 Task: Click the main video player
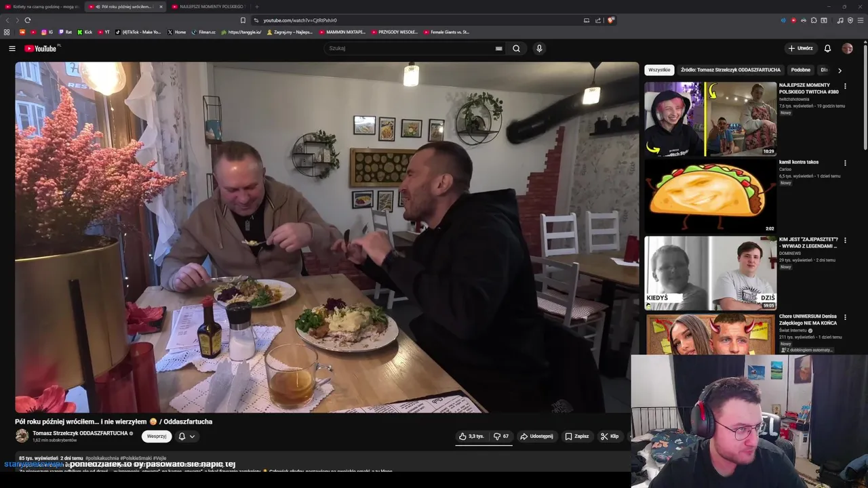click(327, 237)
